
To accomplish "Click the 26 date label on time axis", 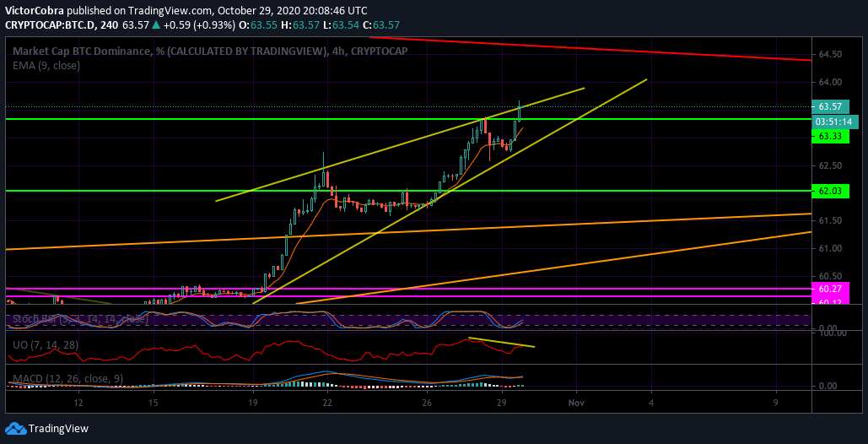I will [x=428, y=403].
